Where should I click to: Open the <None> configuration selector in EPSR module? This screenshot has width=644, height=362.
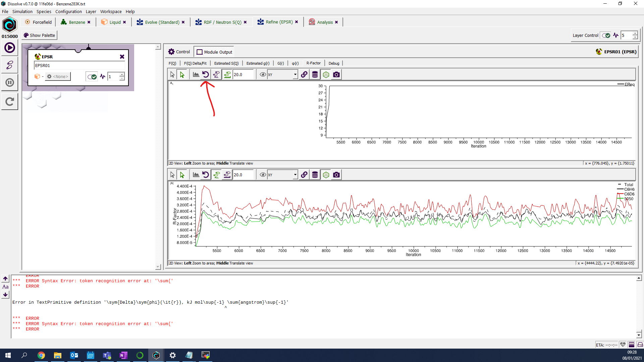(57, 76)
